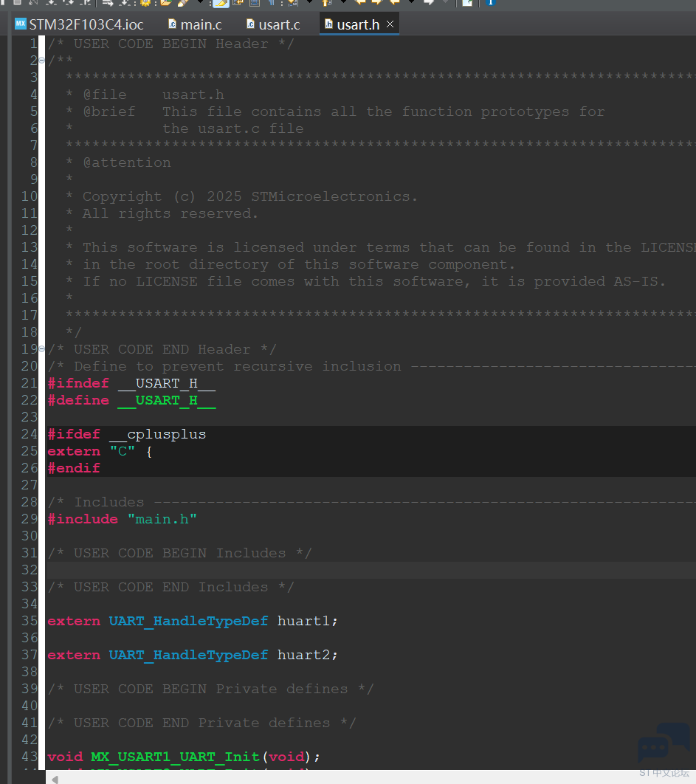Place cursor on empty line 32
The width and height of the screenshot is (696, 784).
coord(371,571)
